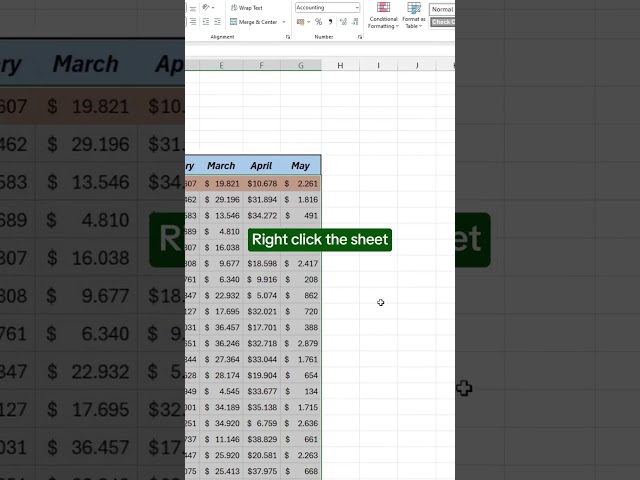Select the cell showing 5.074

coord(262,295)
